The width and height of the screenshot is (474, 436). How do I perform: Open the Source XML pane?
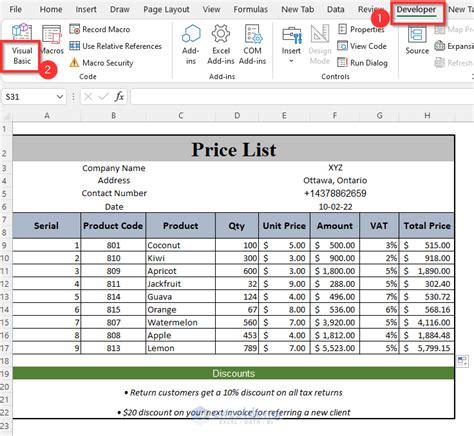[x=417, y=40]
